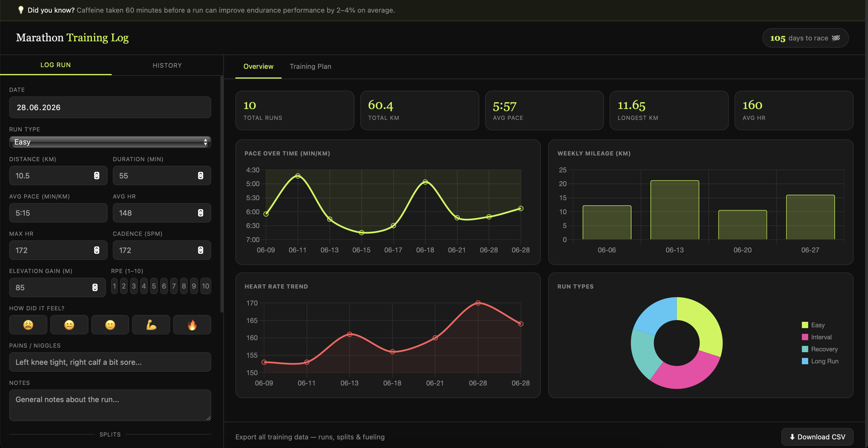Click the Splits section label
Image resolution: width=868 pixels, height=448 pixels.
click(x=110, y=435)
